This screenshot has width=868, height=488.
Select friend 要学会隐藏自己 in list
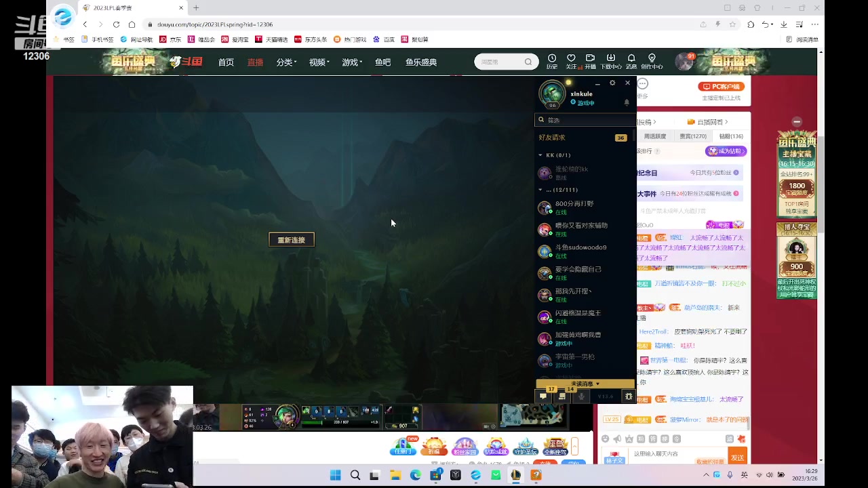click(585, 273)
